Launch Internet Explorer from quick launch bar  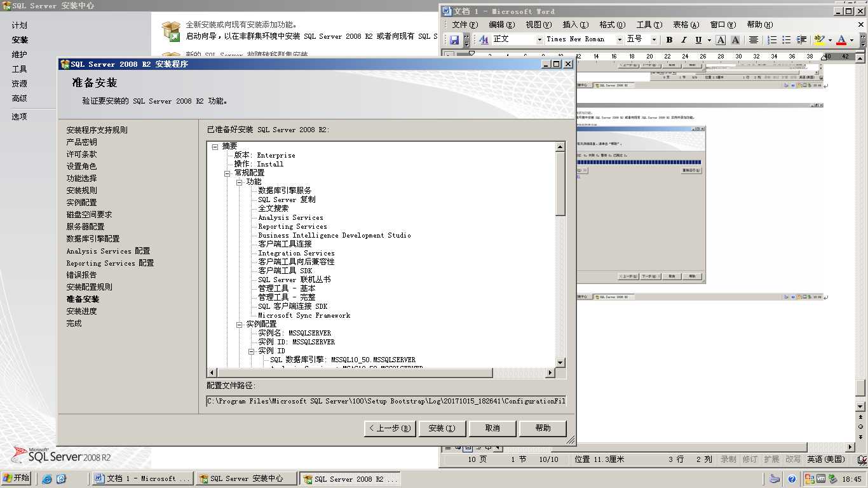[47, 479]
